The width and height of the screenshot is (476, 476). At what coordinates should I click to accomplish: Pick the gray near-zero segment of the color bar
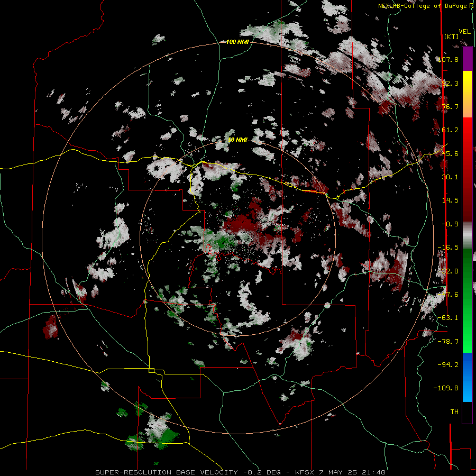467,234
